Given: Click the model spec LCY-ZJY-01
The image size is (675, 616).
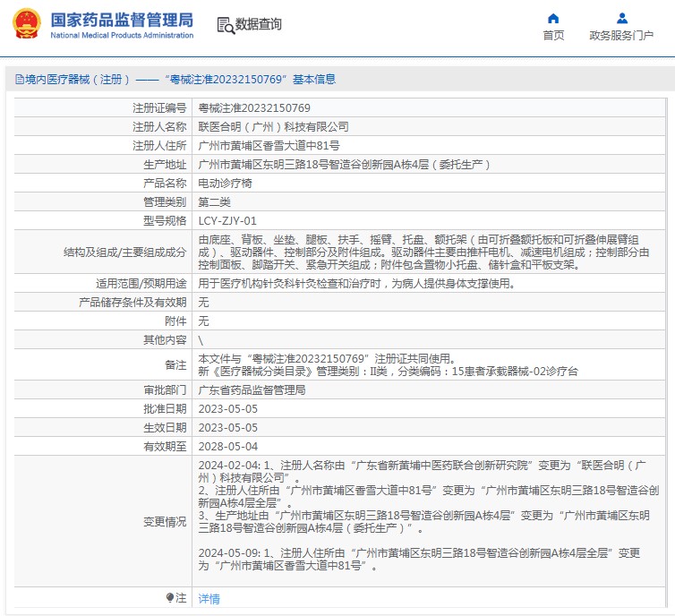Looking at the screenshot, I should [x=227, y=220].
